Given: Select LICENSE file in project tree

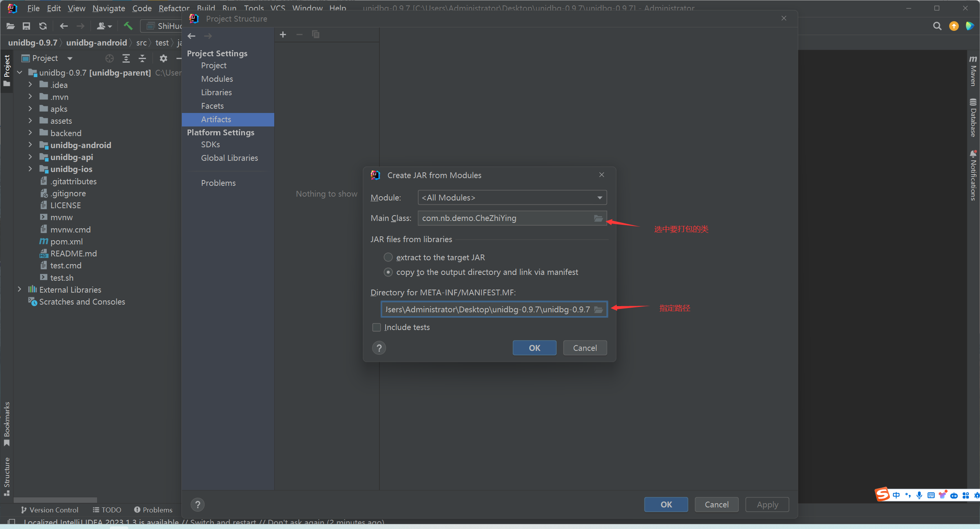Looking at the screenshot, I should pyautogui.click(x=65, y=205).
